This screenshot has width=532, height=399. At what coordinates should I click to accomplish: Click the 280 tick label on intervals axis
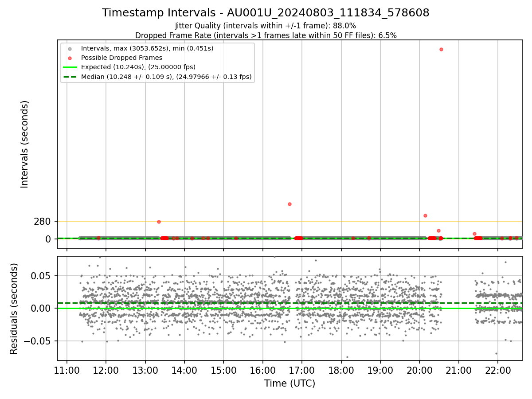pos(42,221)
